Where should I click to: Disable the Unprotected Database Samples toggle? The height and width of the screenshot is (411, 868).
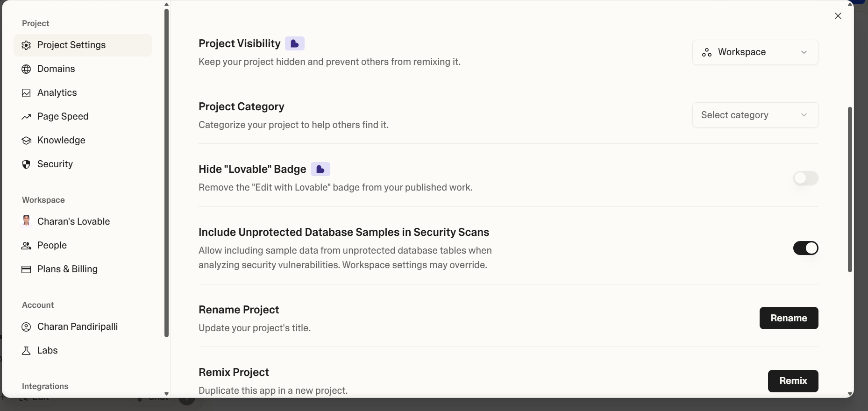point(805,248)
